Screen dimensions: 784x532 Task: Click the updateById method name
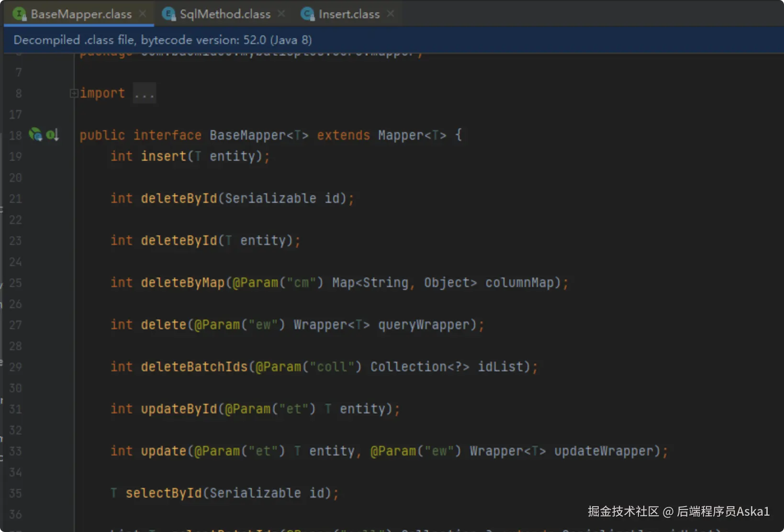click(x=179, y=409)
